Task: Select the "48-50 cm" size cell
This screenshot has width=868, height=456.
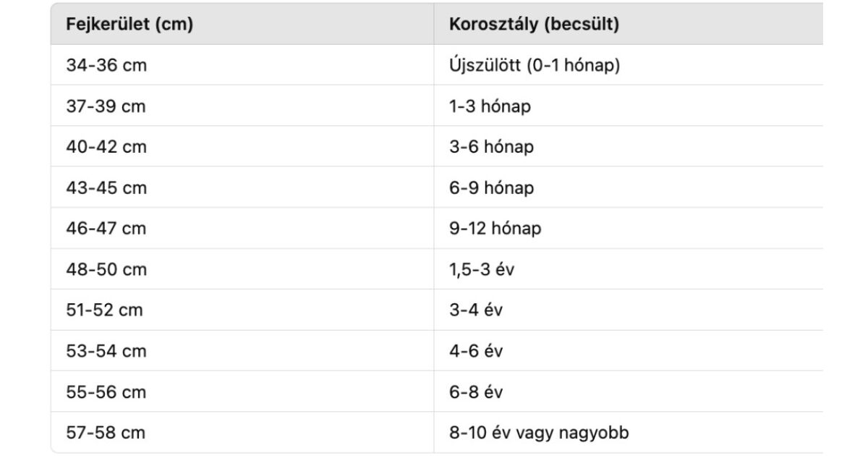Action: point(106,270)
